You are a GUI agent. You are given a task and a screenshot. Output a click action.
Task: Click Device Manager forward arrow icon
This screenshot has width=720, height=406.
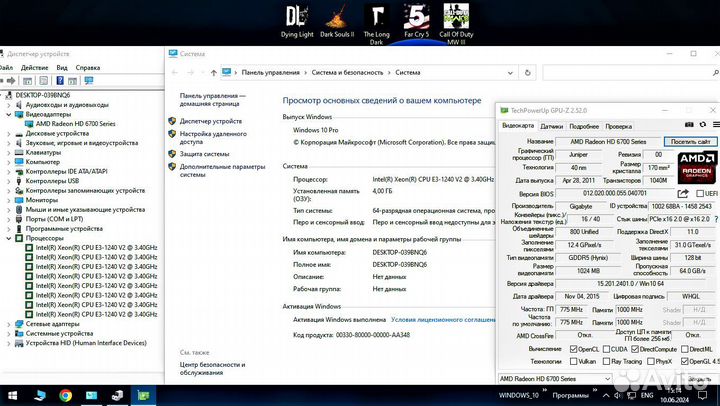[x=11, y=81]
